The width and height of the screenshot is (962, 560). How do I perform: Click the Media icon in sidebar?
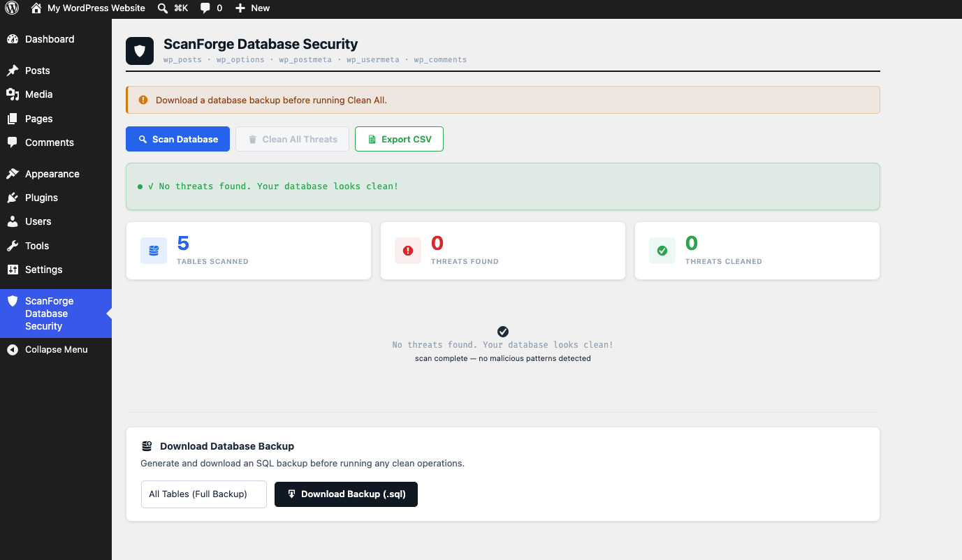tap(13, 94)
